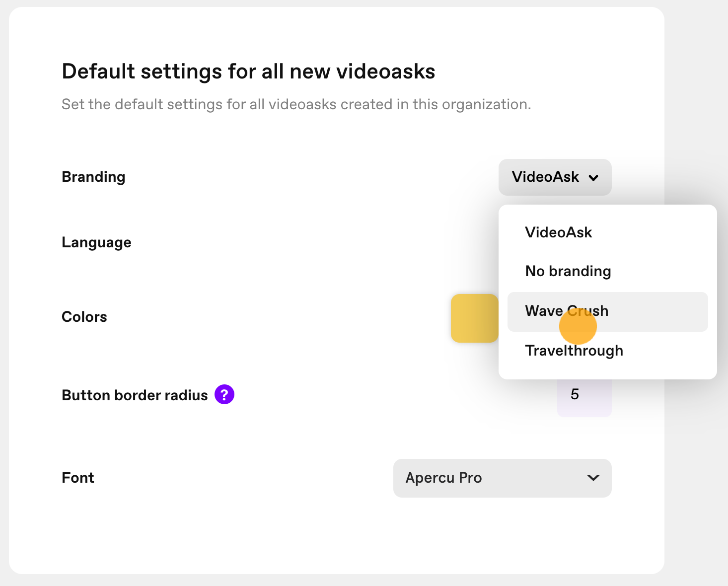Screen dimensions: 728x586
Task: Click the Language setting label
Action: click(96, 243)
